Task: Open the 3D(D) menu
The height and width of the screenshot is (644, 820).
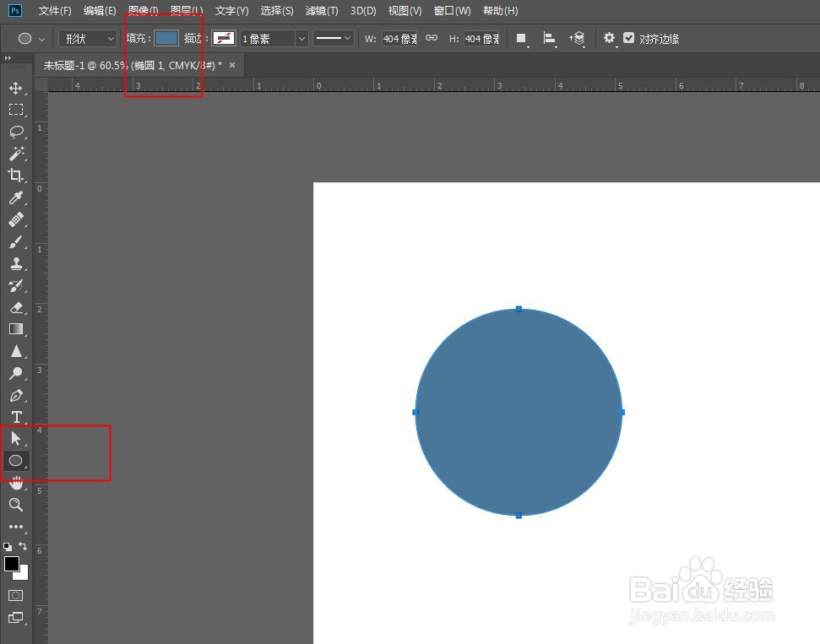Action: [363, 10]
